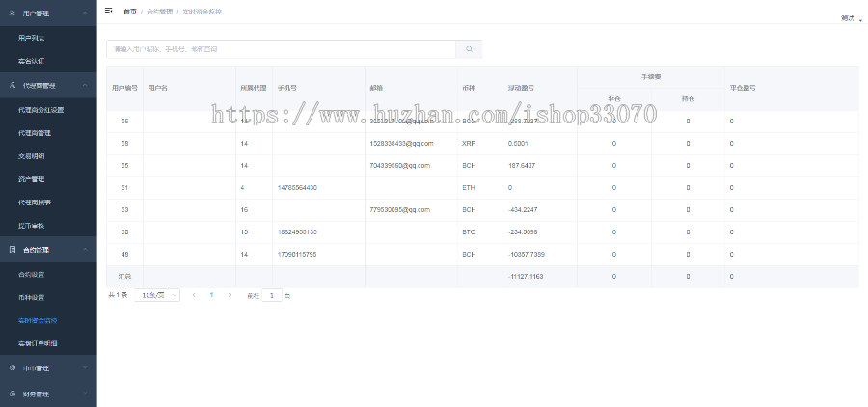Click the 财务管理 section icon in sidebar
This screenshot has height=407, width=868.
(13, 393)
